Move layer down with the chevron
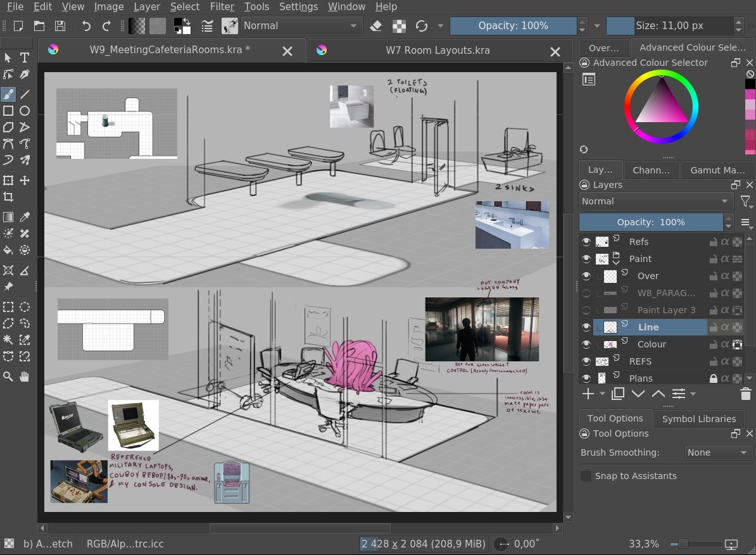756x555 pixels. point(638,394)
